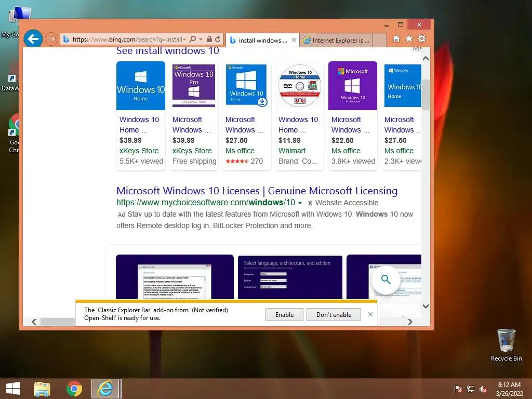Click the Internet Explorer taskbar icon
This screenshot has height=399, width=532.
105,389
